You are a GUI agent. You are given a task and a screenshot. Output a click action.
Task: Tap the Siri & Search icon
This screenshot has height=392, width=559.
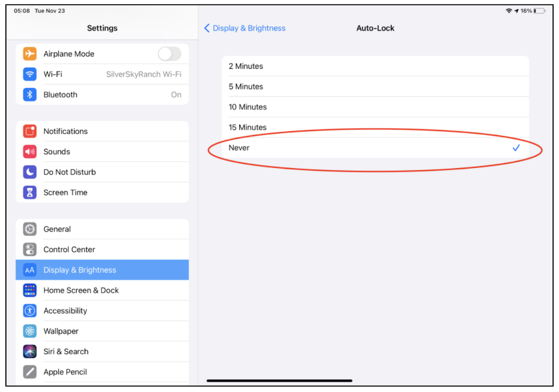click(x=30, y=351)
